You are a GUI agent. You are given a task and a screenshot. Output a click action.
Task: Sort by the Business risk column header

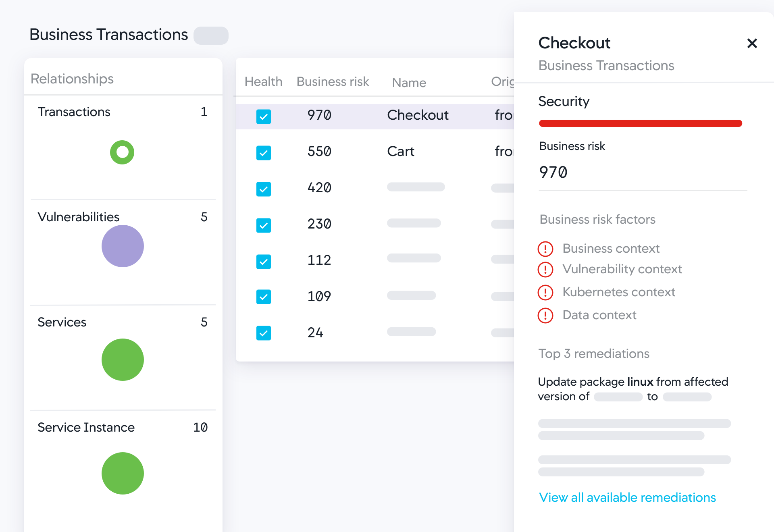coord(333,81)
